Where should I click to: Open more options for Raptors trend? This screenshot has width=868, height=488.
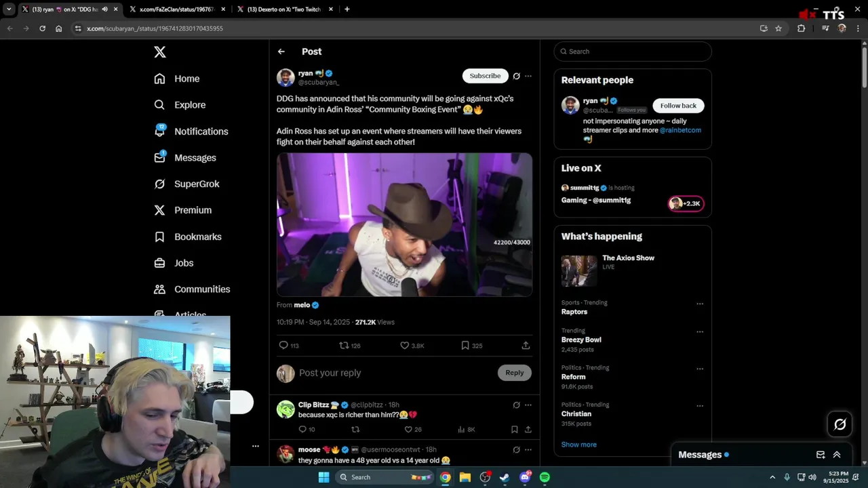click(700, 304)
